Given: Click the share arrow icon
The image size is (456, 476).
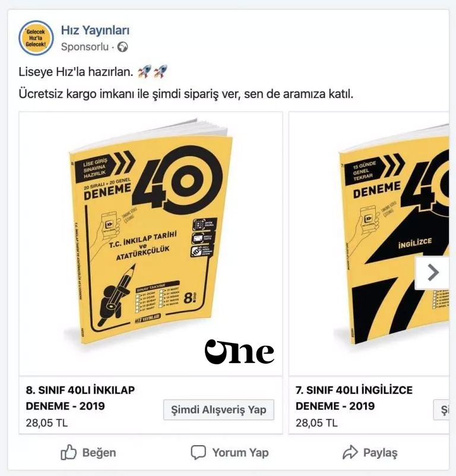Looking at the screenshot, I should (x=350, y=452).
